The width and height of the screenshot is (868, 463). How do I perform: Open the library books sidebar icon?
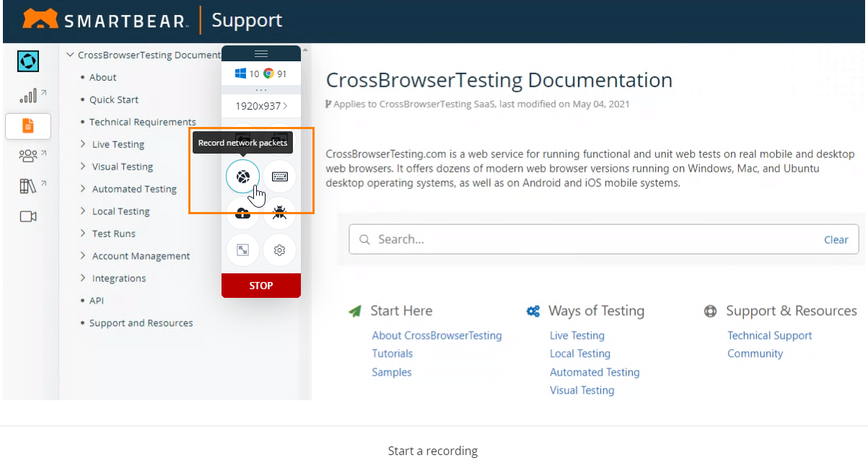pos(28,186)
